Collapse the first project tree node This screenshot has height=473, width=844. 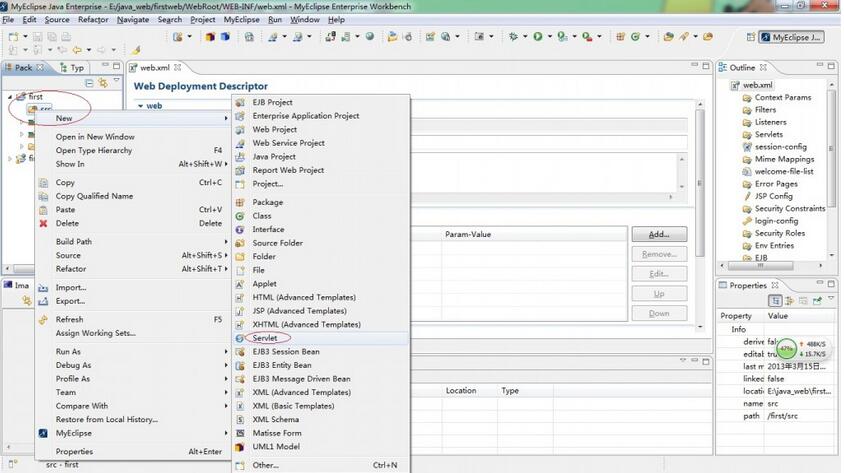click(10, 97)
